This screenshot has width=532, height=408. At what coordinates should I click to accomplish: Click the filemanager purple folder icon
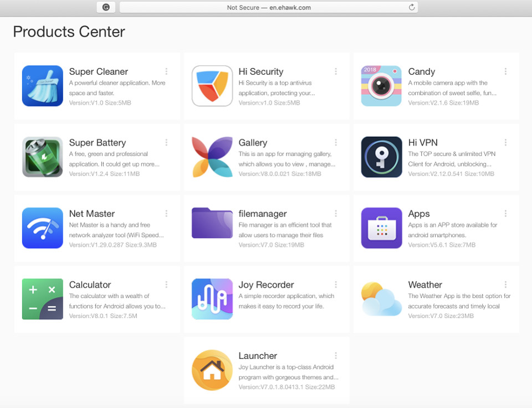[212, 223]
